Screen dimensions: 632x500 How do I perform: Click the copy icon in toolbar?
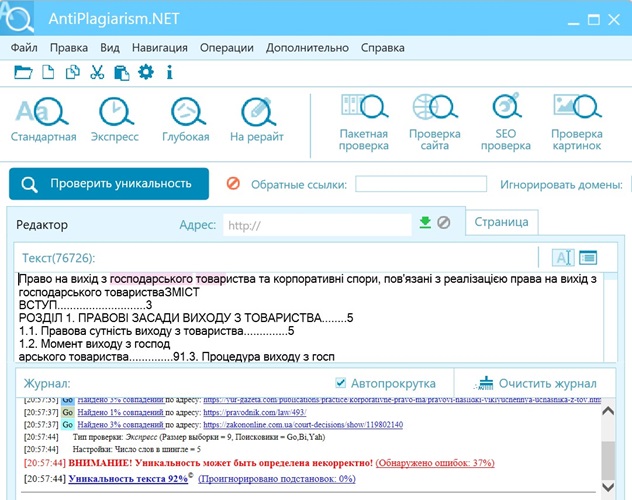point(73,73)
